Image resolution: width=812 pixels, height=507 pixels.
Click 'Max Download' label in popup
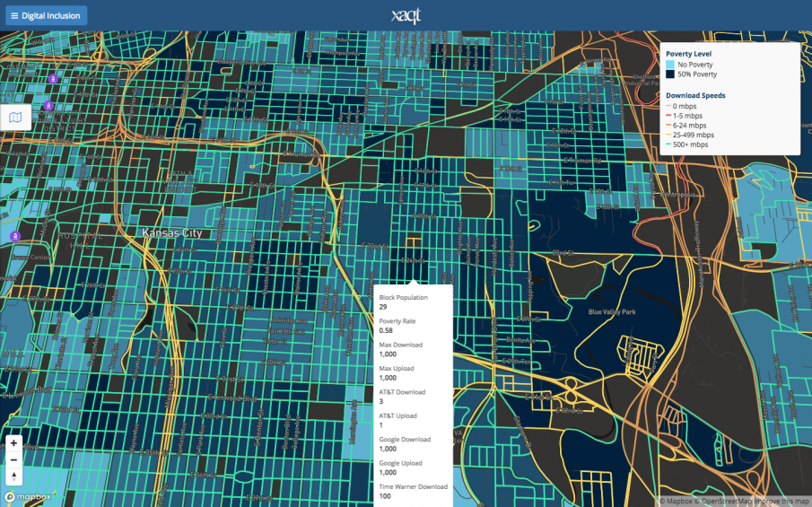401,345
